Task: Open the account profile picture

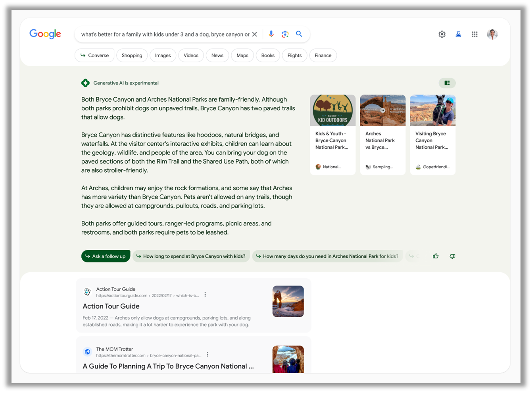Action: 492,34
